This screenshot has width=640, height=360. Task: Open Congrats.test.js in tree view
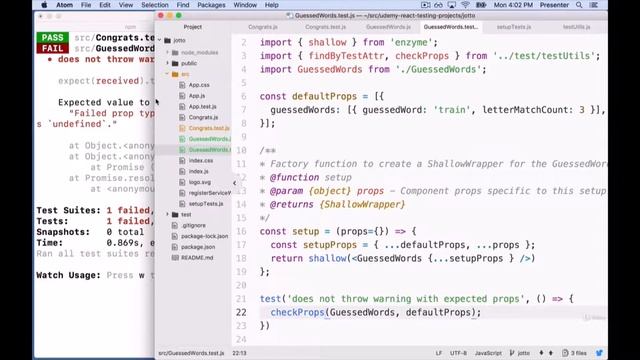tap(209, 128)
